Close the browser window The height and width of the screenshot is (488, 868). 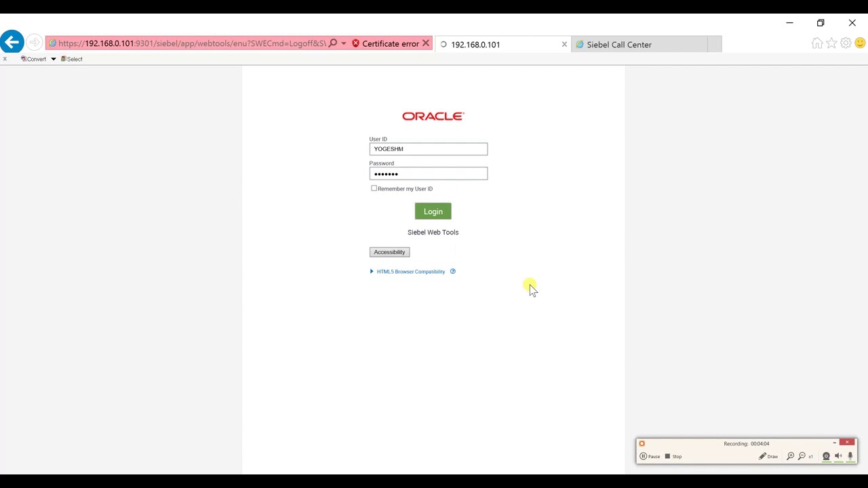coord(852,23)
